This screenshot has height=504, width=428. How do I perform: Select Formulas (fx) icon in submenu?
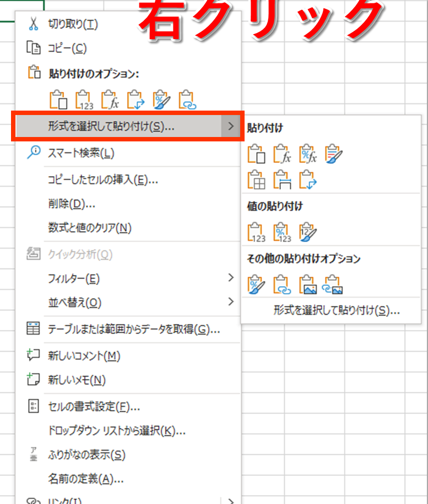tap(282, 154)
